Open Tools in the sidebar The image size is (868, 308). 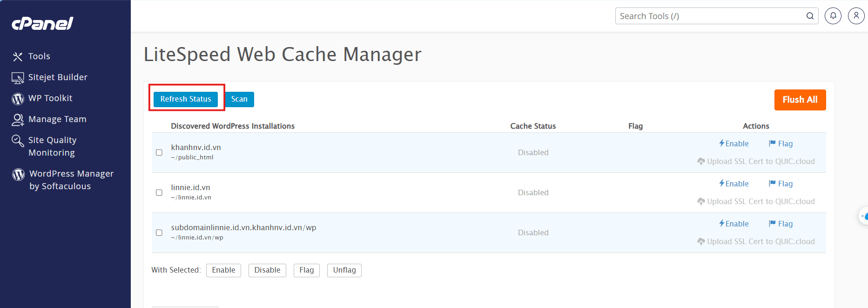pos(39,56)
